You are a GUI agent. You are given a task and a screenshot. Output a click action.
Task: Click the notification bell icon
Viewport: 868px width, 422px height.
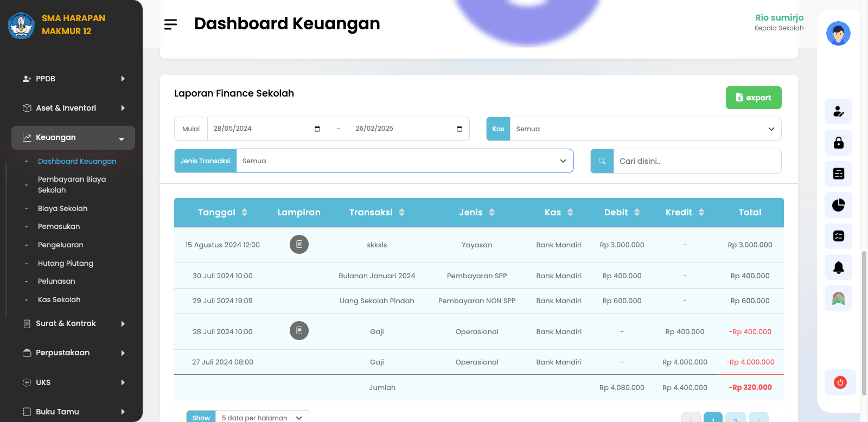click(x=838, y=267)
